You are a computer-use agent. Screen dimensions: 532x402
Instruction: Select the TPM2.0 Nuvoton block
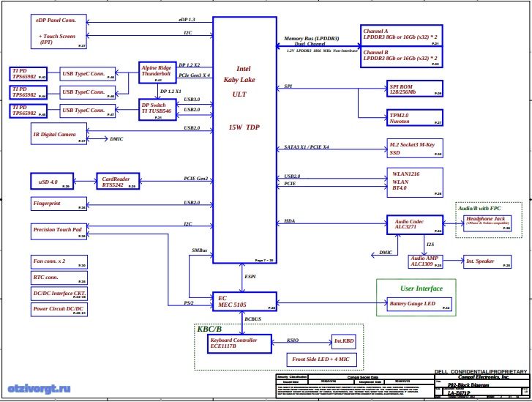pos(415,117)
